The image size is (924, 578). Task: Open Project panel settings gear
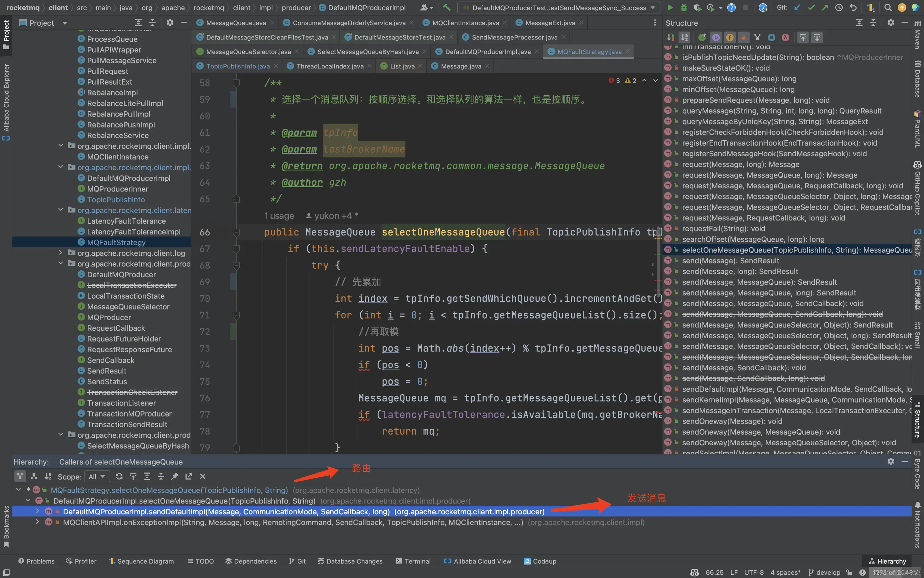coord(170,23)
